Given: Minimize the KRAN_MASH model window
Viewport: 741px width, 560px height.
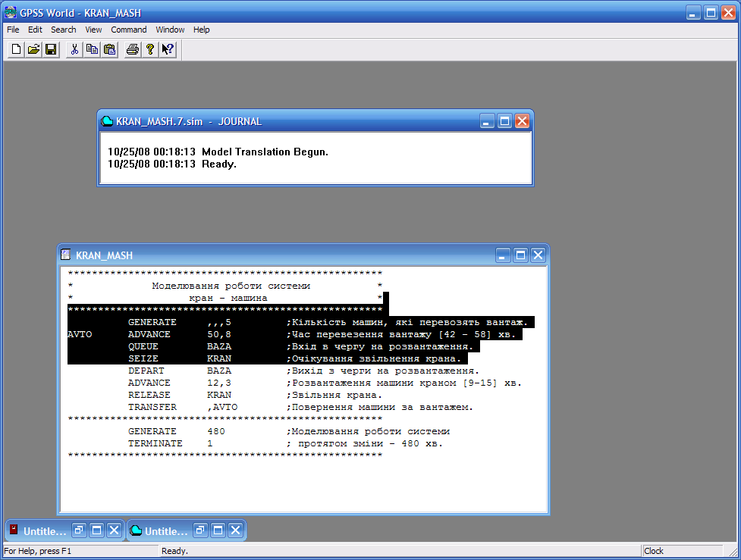Looking at the screenshot, I should pos(503,255).
